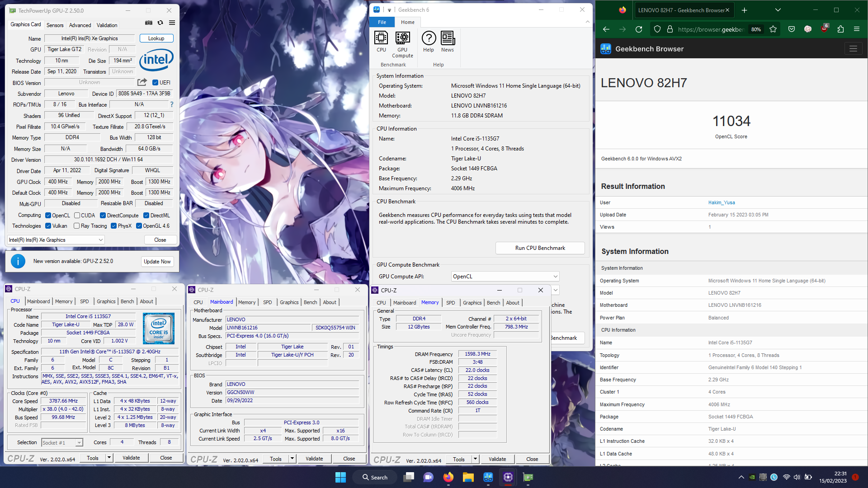The height and width of the screenshot is (488, 868).
Task: Toggle Geekbench Browser navigation hamburger
Action: pyautogui.click(x=853, y=49)
